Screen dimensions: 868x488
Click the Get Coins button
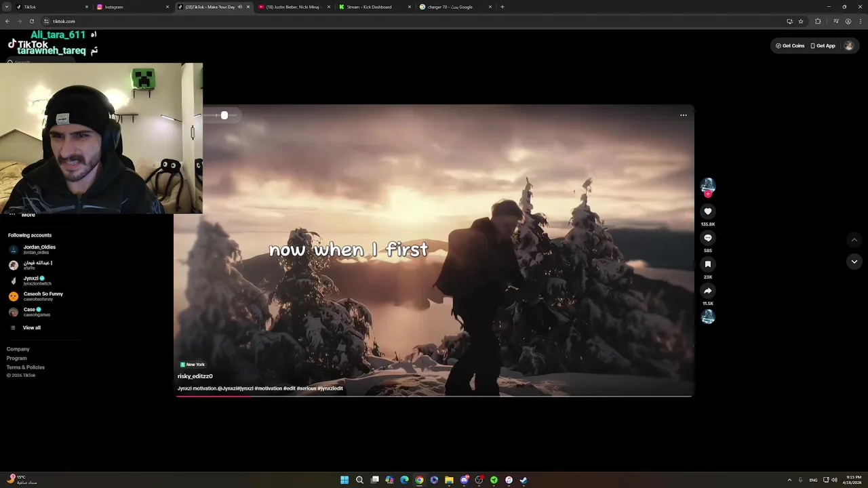790,46
